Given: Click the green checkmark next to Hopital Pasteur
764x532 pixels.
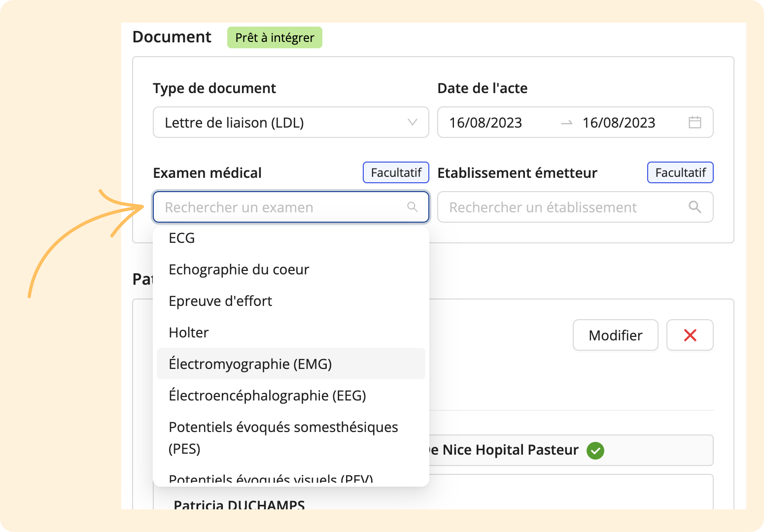Looking at the screenshot, I should [595, 450].
